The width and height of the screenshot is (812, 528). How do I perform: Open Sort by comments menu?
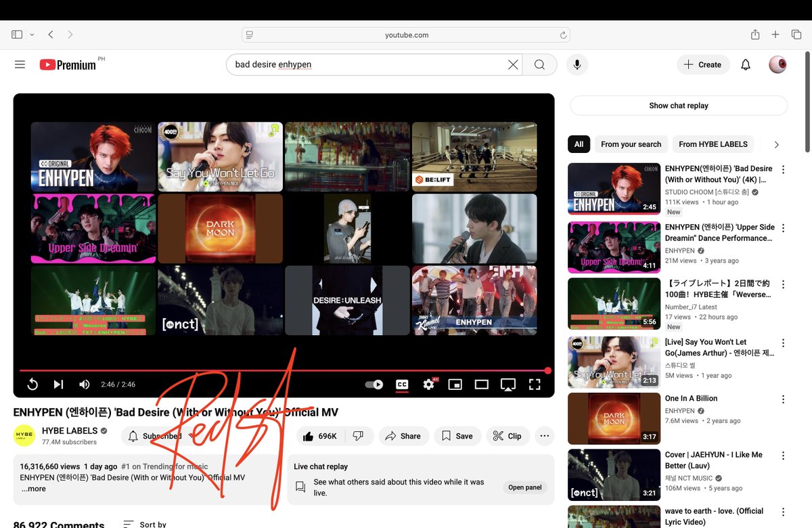tap(145, 524)
